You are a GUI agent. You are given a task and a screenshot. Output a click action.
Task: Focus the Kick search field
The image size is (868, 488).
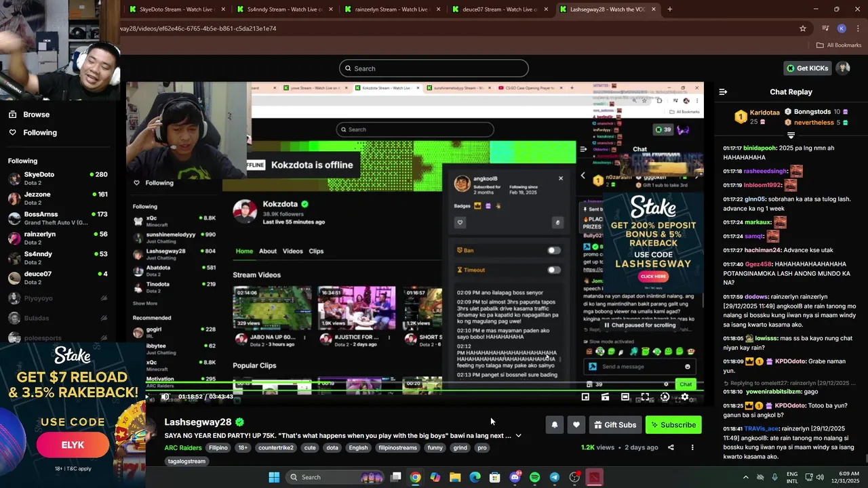point(434,68)
